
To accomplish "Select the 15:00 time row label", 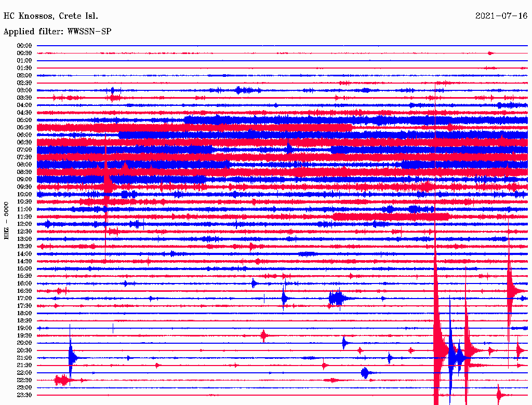I will point(24,268).
